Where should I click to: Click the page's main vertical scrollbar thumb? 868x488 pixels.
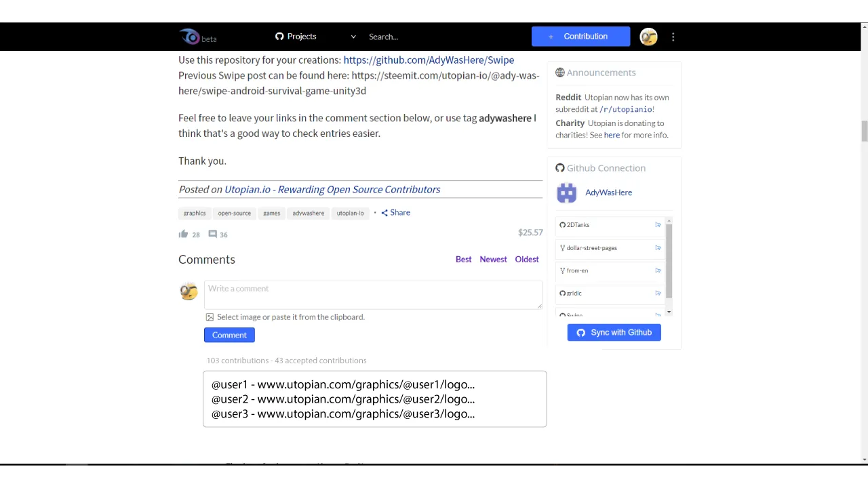point(864,131)
